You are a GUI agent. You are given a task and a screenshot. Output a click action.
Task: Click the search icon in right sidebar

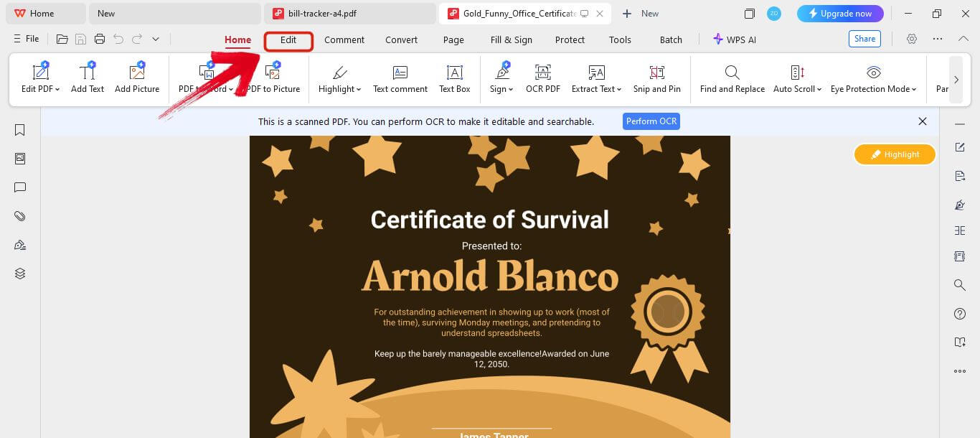960,285
